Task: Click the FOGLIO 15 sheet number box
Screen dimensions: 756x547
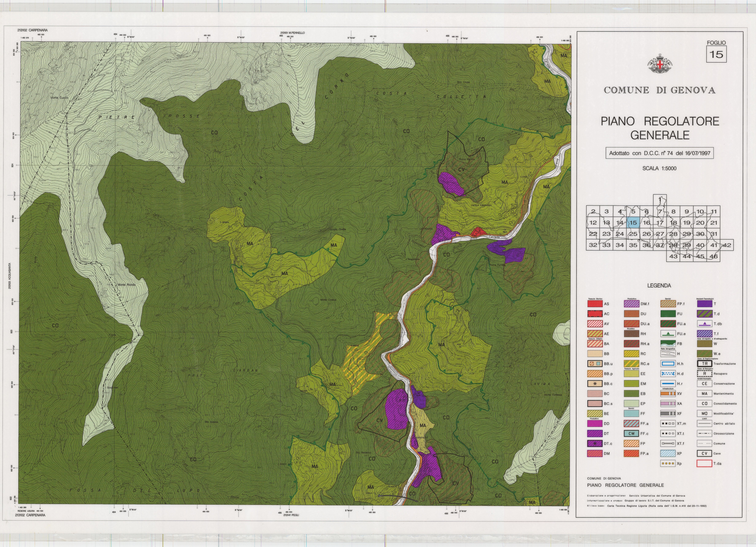Action: (716, 54)
